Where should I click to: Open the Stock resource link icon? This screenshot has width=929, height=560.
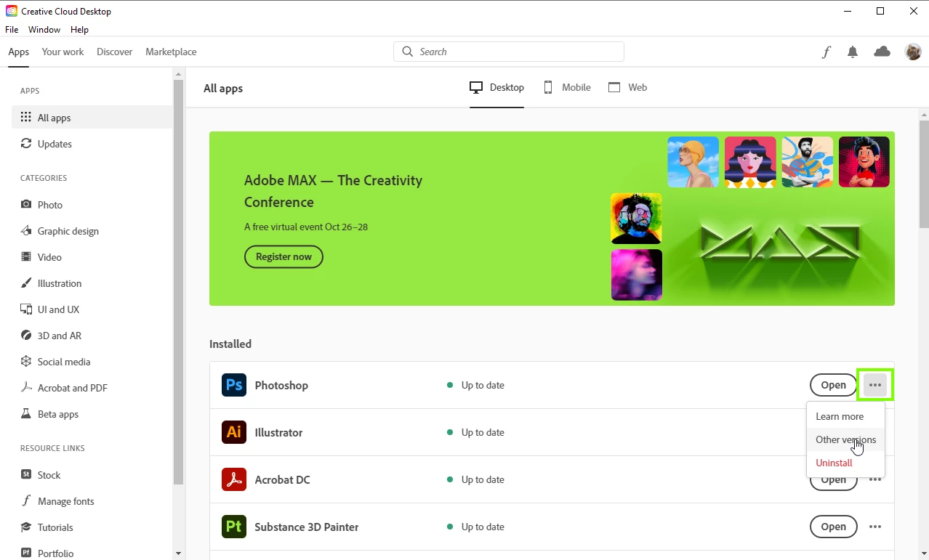[x=26, y=475]
